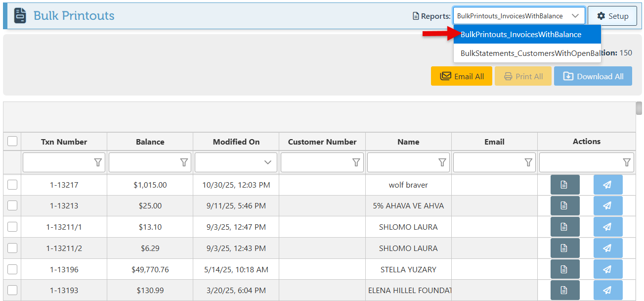Select checkbox for invoice 1-13196
Screen dimensions: 644x301
pos(12,269)
